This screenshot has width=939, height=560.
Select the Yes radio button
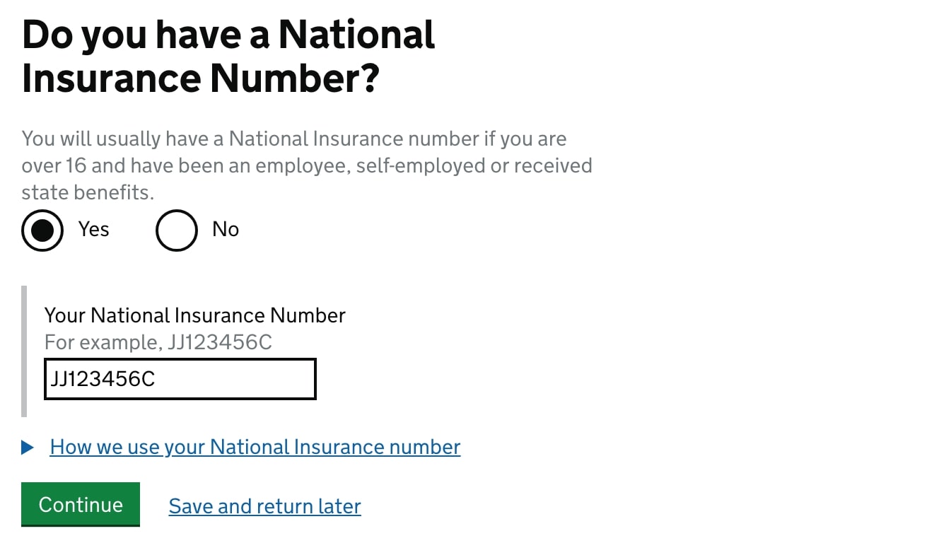(42, 231)
